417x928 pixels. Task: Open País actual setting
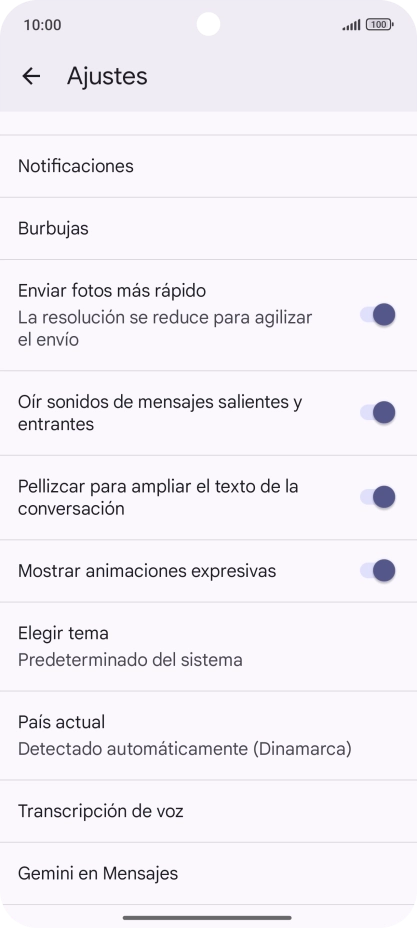pyautogui.click(x=208, y=736)
